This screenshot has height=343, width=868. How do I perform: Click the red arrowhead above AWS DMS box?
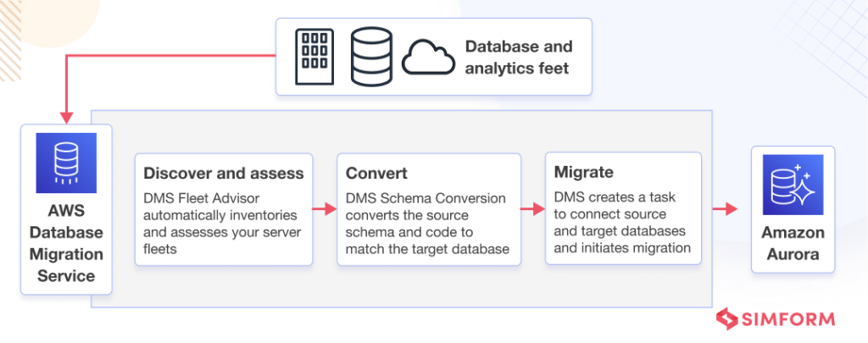[x=66, y=117]
